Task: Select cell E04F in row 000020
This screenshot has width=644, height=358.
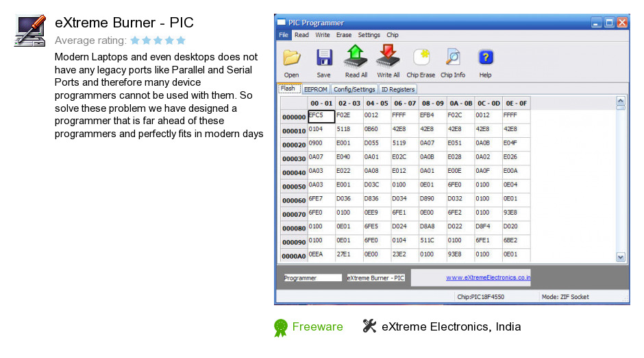Action: [x=517, y=145]
